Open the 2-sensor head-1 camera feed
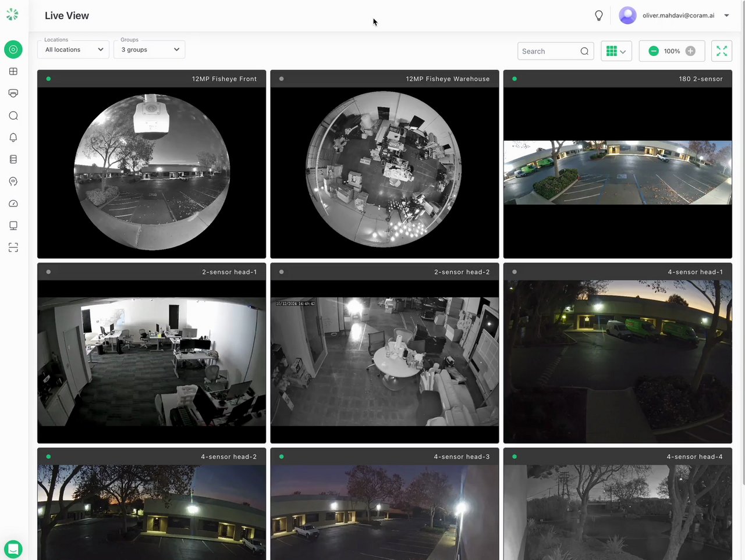 151,362
